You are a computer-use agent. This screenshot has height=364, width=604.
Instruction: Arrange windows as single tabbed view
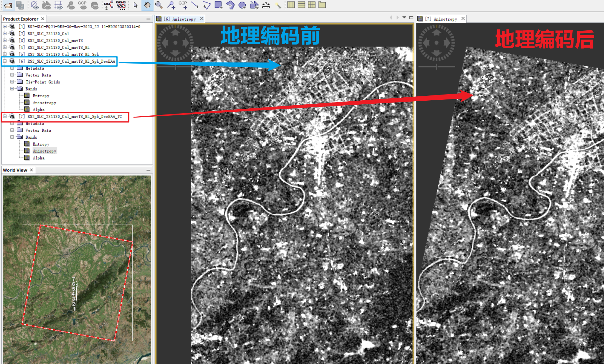click(x=322, y=5)
